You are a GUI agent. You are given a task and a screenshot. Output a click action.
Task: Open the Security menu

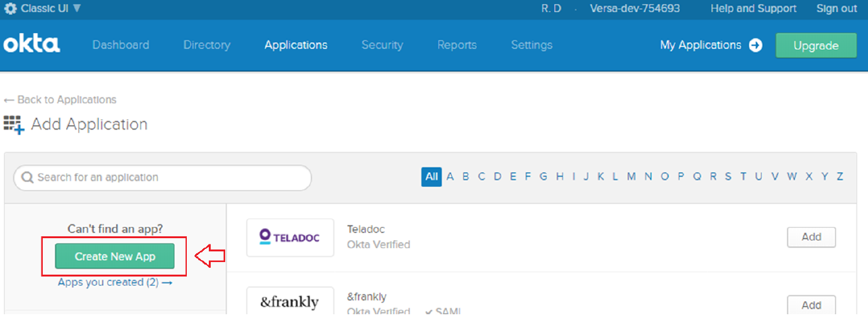(x=382, y=45)
